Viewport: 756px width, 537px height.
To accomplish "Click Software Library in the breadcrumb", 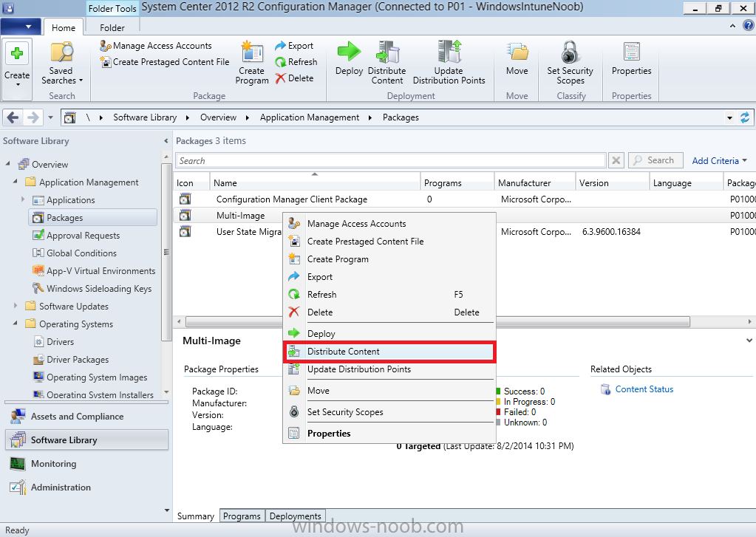I will point(145,117).
